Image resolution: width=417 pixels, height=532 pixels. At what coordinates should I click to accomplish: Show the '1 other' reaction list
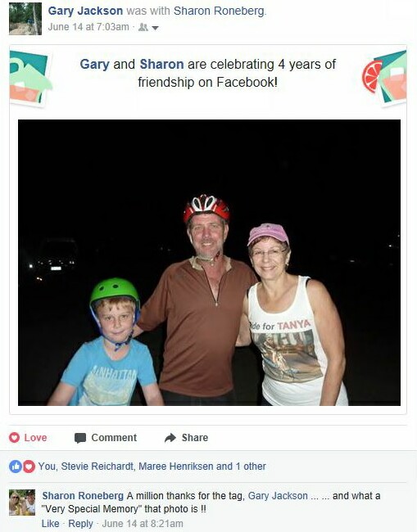point(251,467)
